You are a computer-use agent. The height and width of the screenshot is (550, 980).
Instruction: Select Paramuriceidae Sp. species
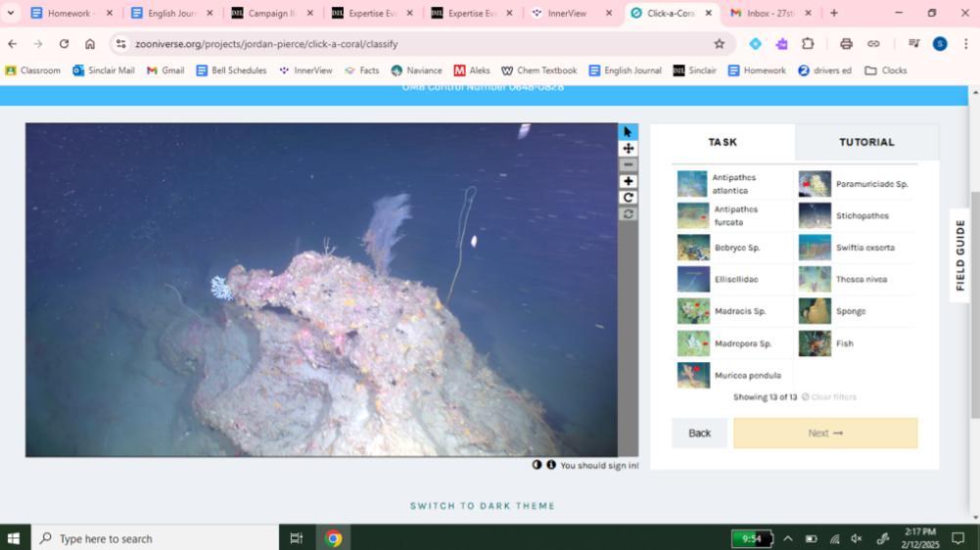856,184
